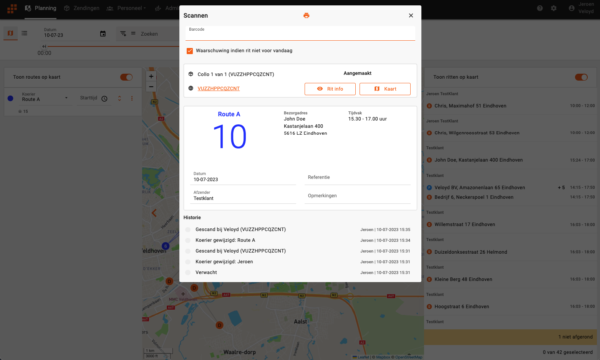Click the Rit info button
This screenshot has height=360, width=600.
pyautogui.click(x=330, y=89)
